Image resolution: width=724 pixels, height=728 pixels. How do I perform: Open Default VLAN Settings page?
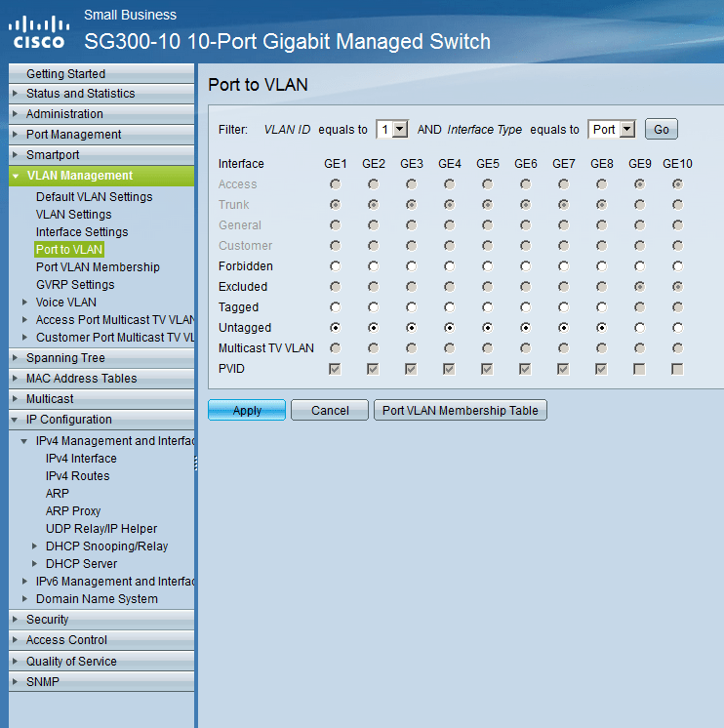[95, 197]
